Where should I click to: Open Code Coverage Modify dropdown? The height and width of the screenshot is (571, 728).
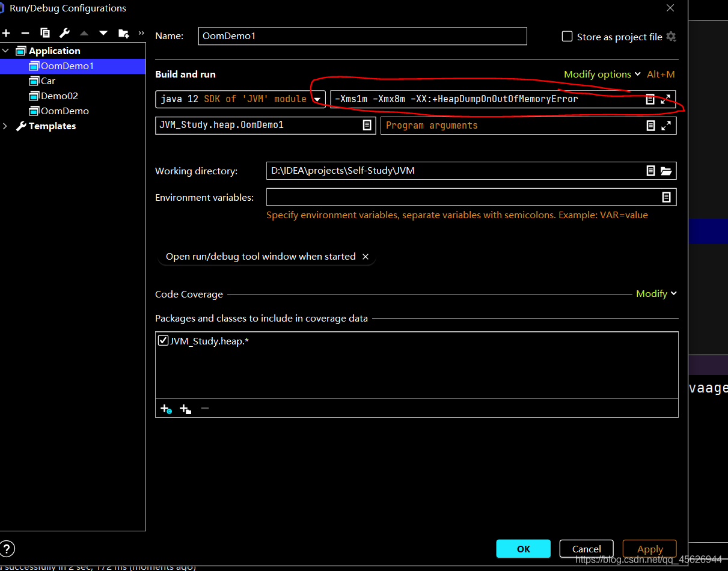click(x=656, y=294)
